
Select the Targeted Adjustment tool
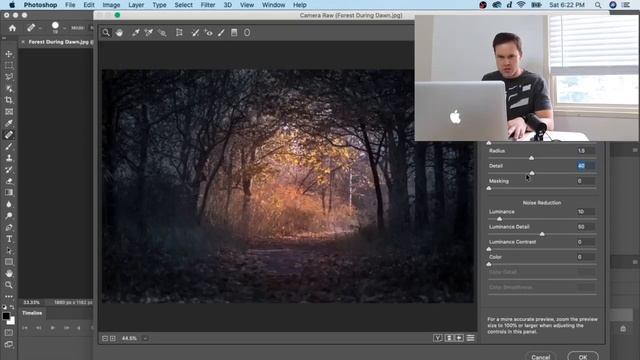click(162, 33)
